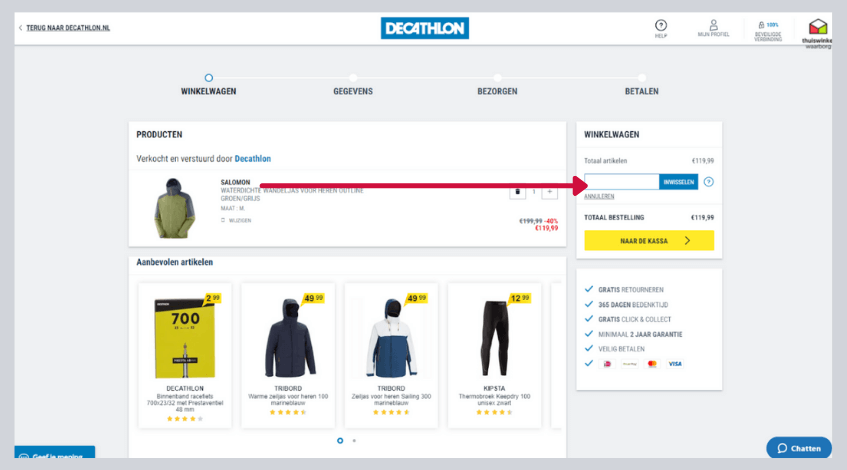Image resolution: width=847 pixels, height=470 pixels.
Task: Remove the Salomon jacket with trash icon
Action: point(517,192)
